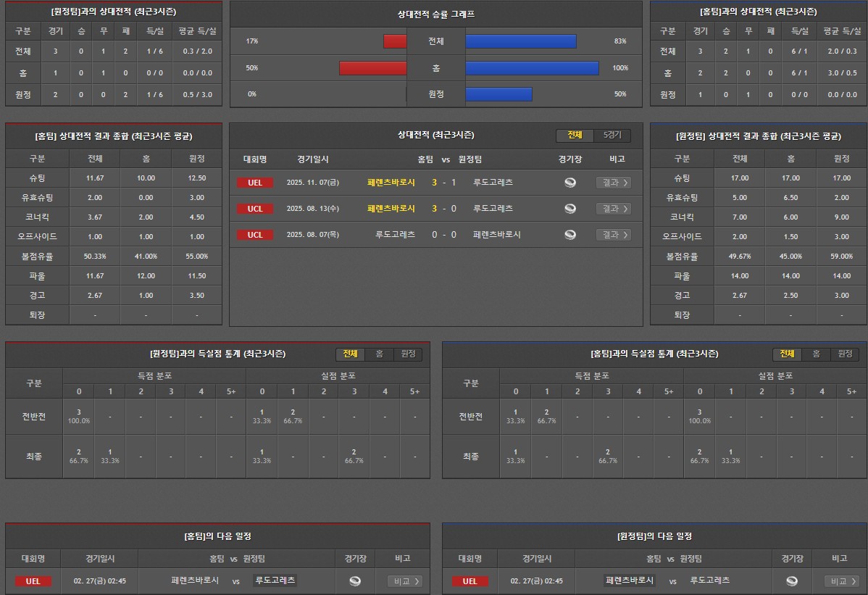The width and height of the screenshot is (868, 595).
Task: Open 비교 button in away team's next schedule
Action: pos(842,581)
